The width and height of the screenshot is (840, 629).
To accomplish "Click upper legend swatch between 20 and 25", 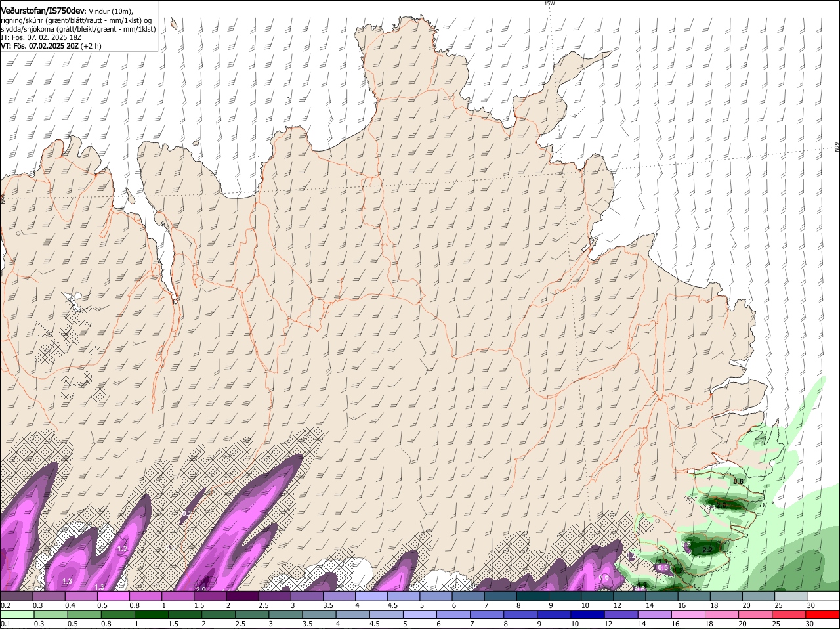I will pyautogui.click(x=759, y=596).
